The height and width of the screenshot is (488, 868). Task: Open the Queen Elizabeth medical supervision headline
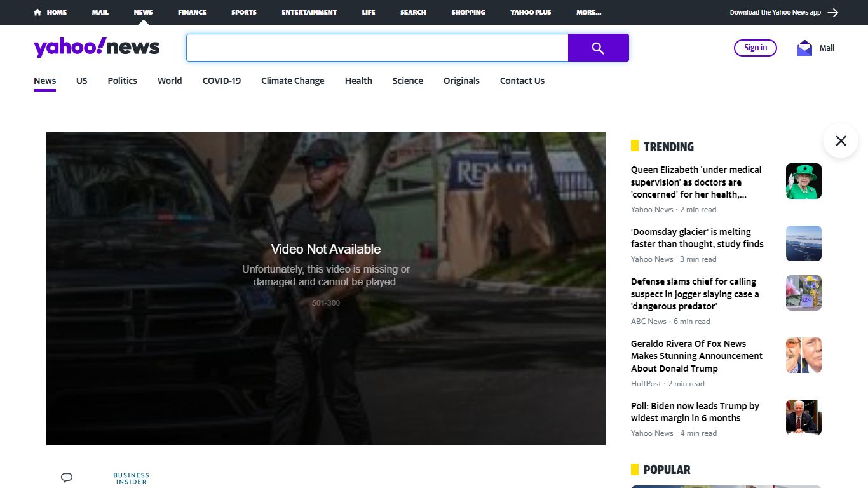coord(696,182)
